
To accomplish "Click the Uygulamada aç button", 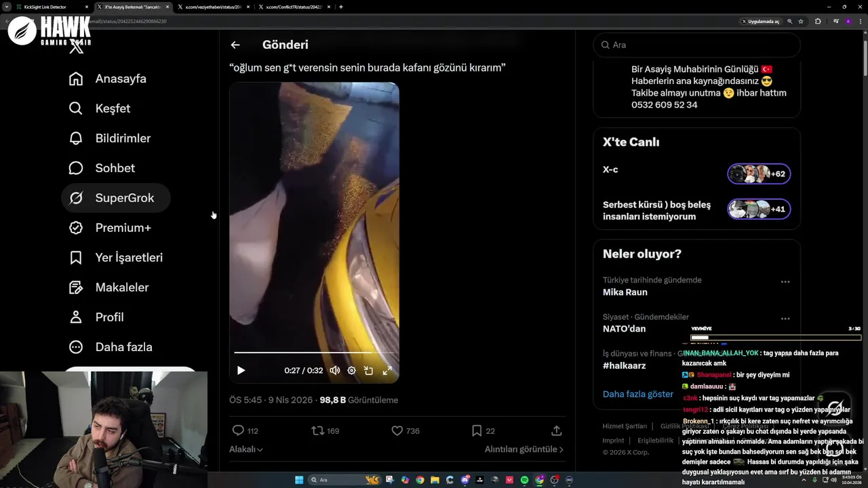I will point(760,21).
